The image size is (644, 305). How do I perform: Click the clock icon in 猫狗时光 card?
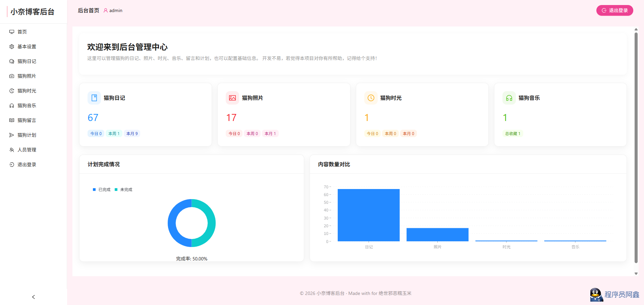[x=371, y=98]
